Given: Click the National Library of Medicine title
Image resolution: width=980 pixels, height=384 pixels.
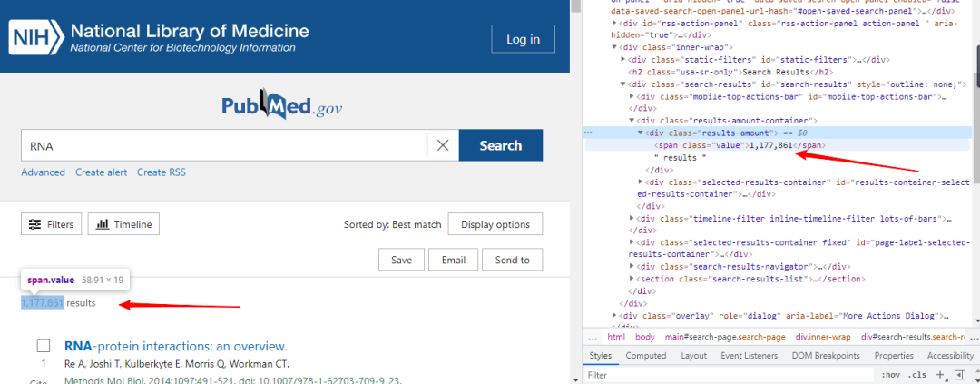Looking at the screenshot, I should (190, 31).
